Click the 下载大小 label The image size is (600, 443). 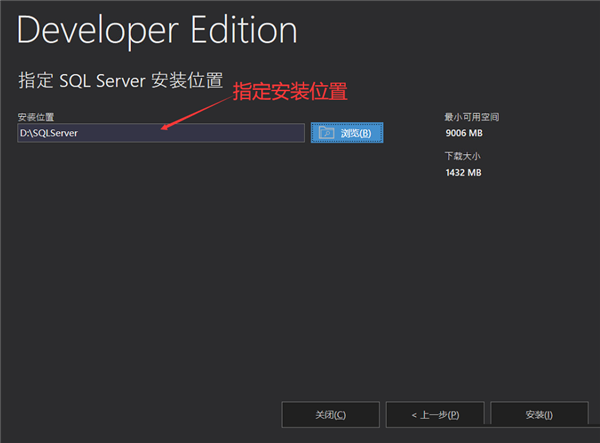(462, 157)
